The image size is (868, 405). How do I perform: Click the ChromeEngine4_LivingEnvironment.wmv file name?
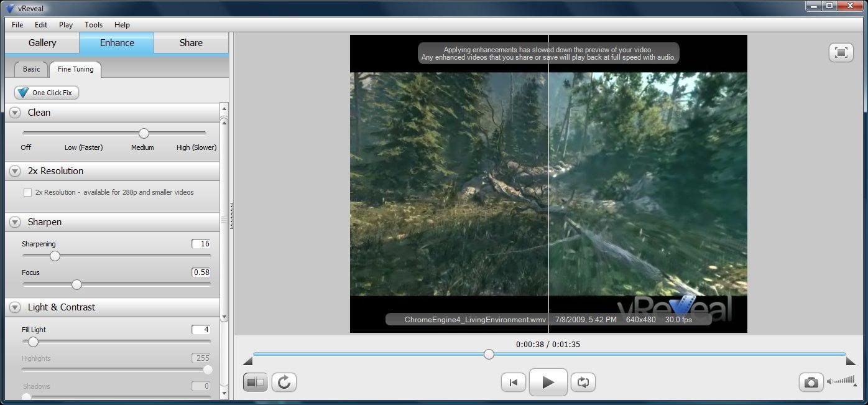pos(475,320)
